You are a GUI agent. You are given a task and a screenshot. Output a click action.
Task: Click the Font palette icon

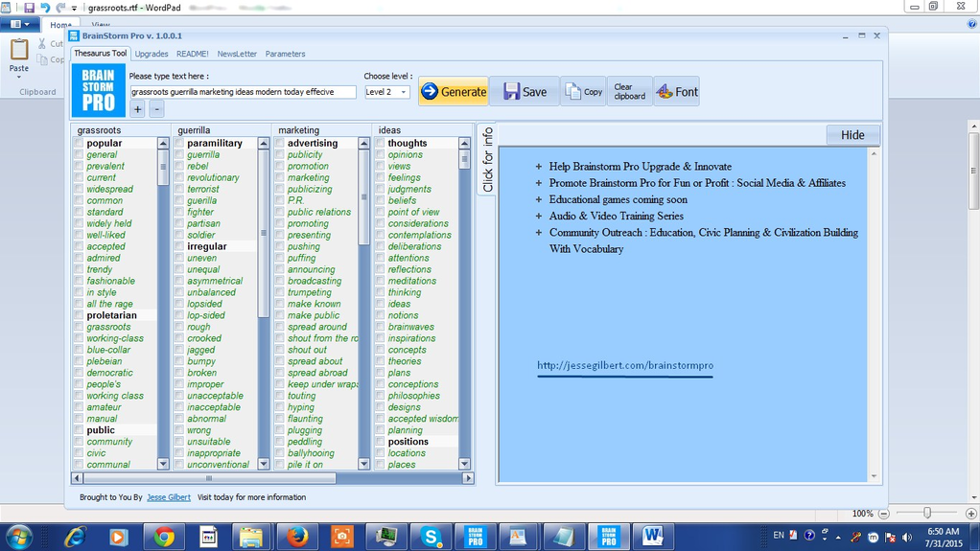[664, 91]
